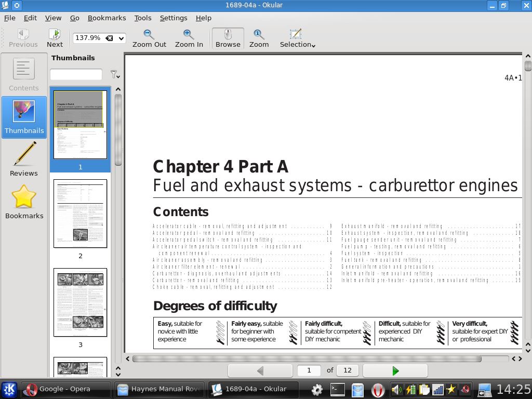This screenshot has width=532, height=399.
Task: Click the horizontal scrollbar of document view
Action: pyautogui.click(x=307, y=358)
